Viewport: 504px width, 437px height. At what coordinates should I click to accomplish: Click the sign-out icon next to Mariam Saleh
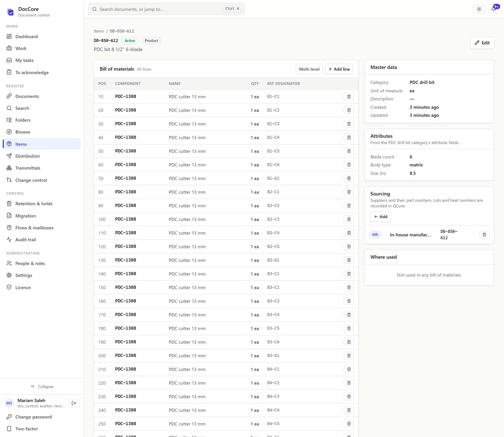[x=74, y=403]
